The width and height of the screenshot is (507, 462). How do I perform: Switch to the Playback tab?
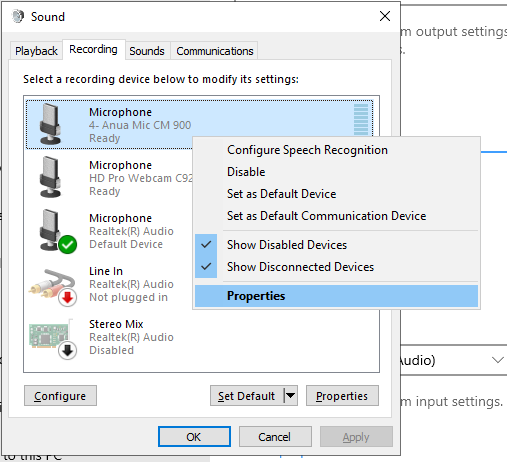tap(36, 51)
